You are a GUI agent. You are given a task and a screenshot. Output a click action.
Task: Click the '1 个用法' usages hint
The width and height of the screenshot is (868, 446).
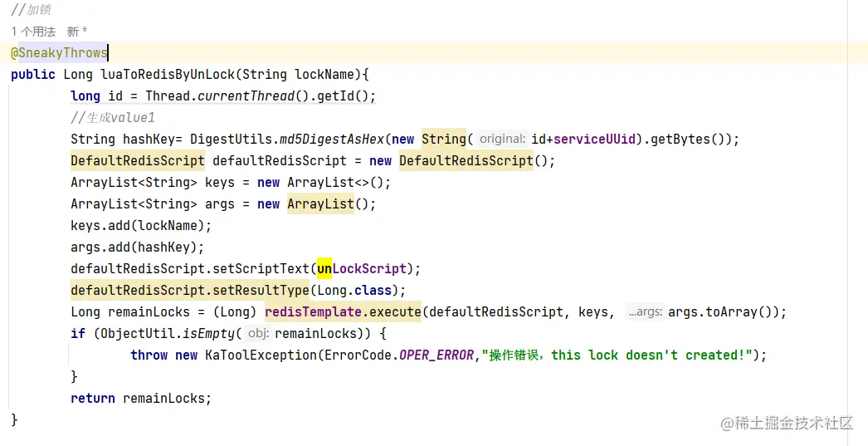(x=33, y=32)
